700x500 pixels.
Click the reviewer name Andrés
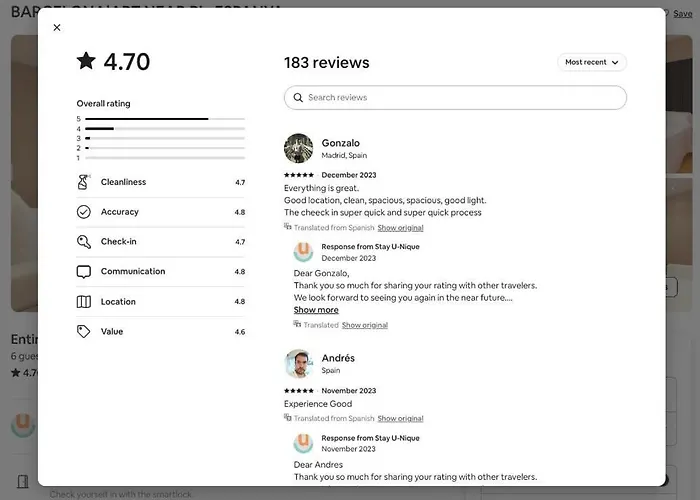tap(338, 358)
